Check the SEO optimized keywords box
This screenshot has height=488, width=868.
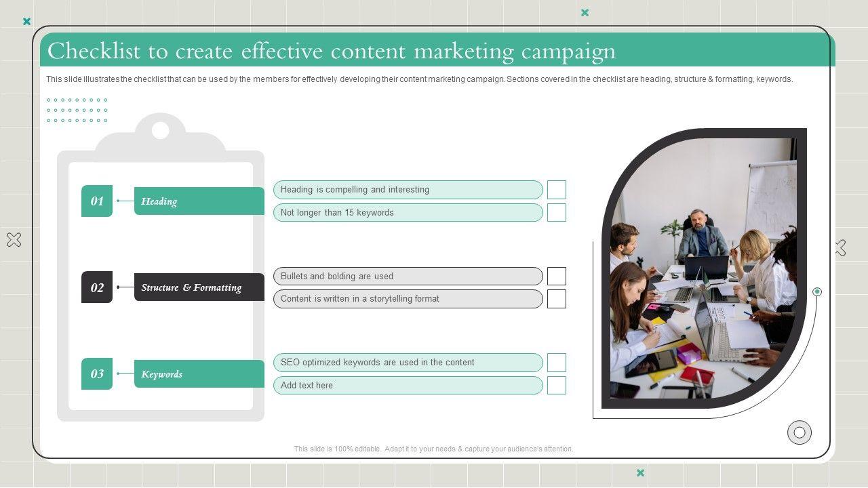pos(557,363)
